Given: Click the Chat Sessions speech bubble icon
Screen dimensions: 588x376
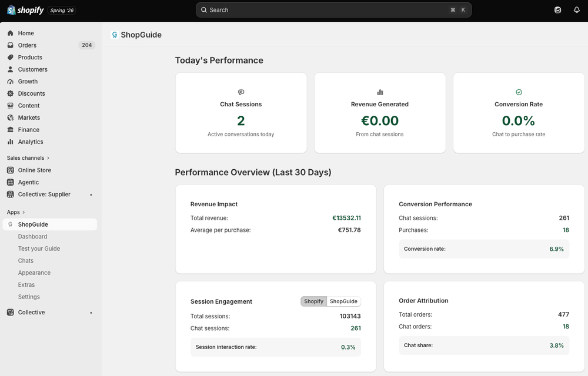Looking at the screenshot, I should [241, 92].
